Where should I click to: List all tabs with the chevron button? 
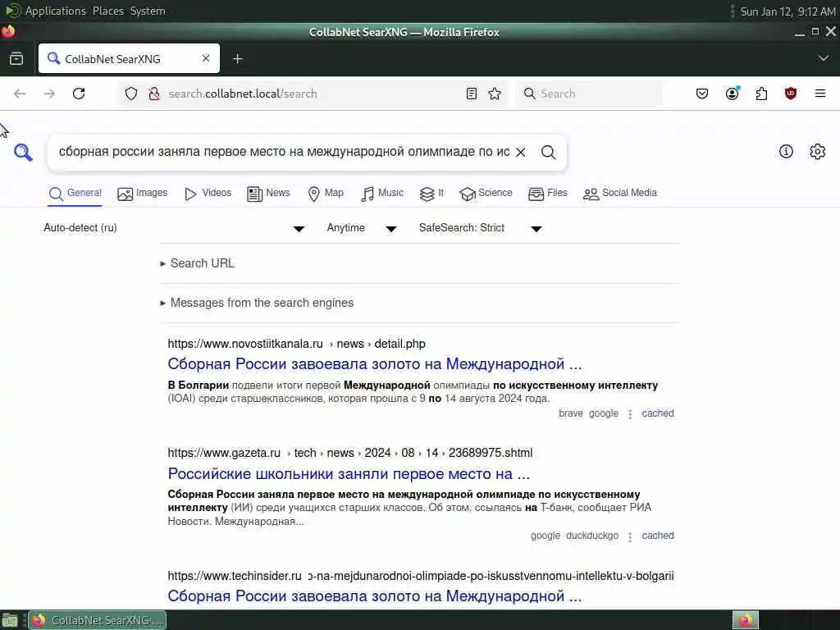(824, 58)
